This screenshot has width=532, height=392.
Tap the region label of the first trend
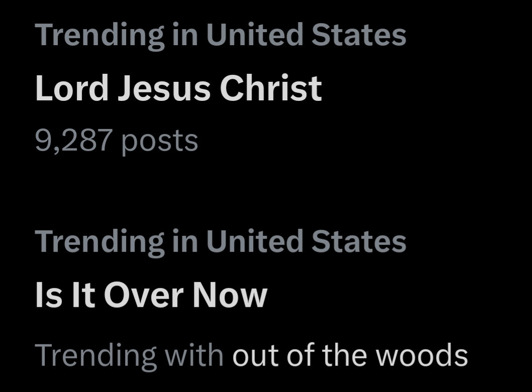click(221, 35)
